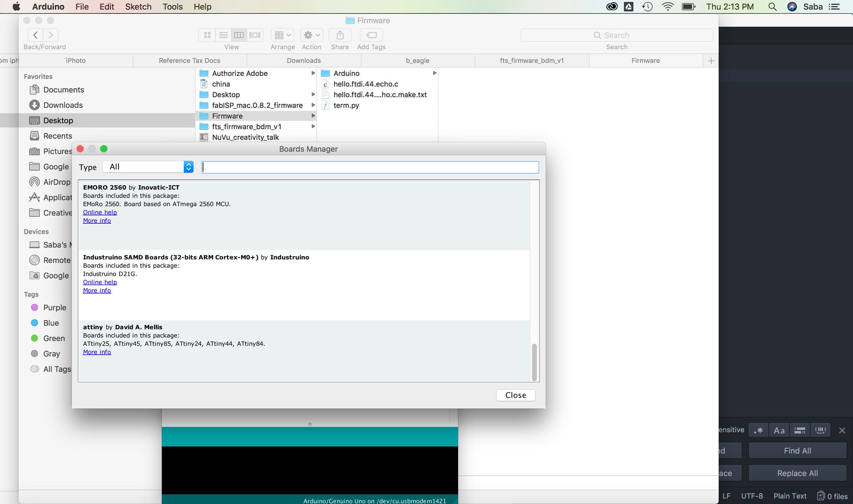This screenshot has width=853, height=504.
Task: Expand the fabISP_mac.0.8.2_firmware folder arrow
Action: pos(313,105)
